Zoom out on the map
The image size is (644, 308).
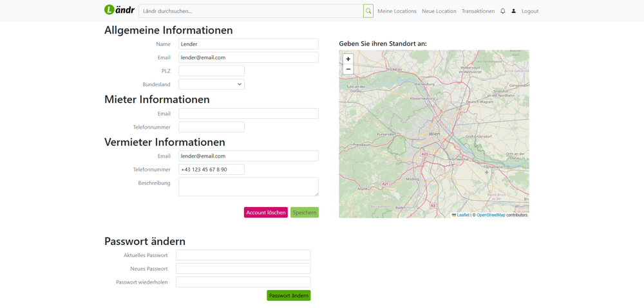click(x=348, y=69)
